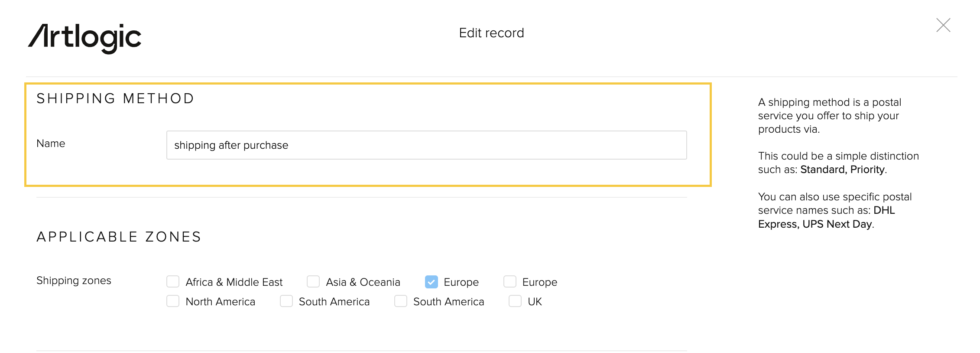Select the North America shipping zone
980x353 pixels.
pos(173,301)
